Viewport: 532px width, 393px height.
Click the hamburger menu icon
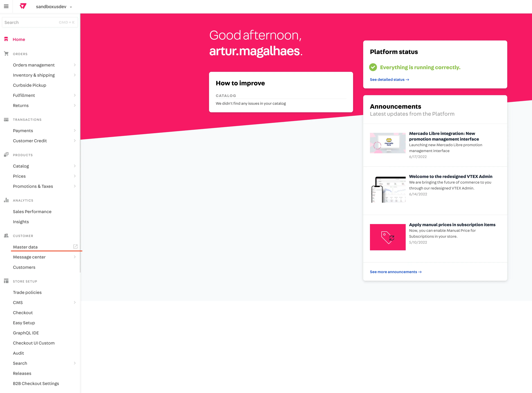6,6
